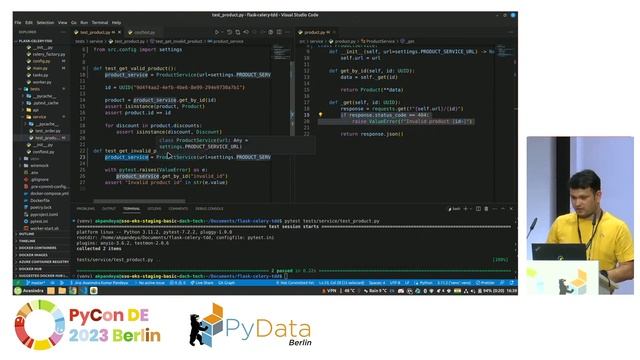
Task: Expand the .pytest_cache folder
Action: pyautogui.click(x=46, y=103)
